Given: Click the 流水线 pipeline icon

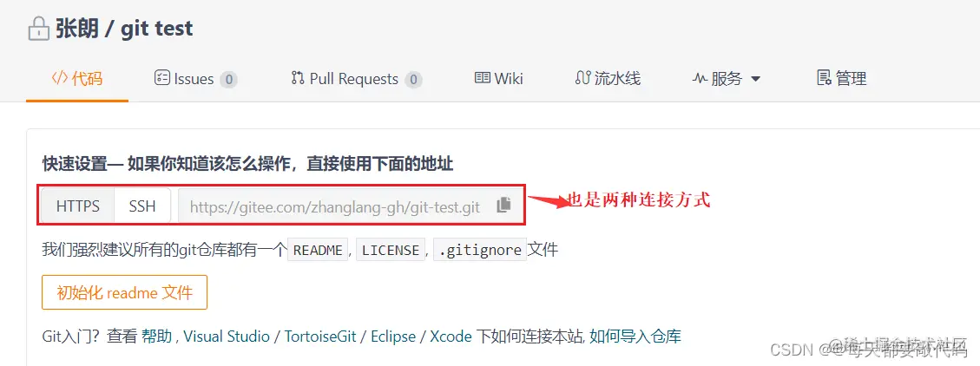Looking at the screenshot, I should (x=582, y=78).
